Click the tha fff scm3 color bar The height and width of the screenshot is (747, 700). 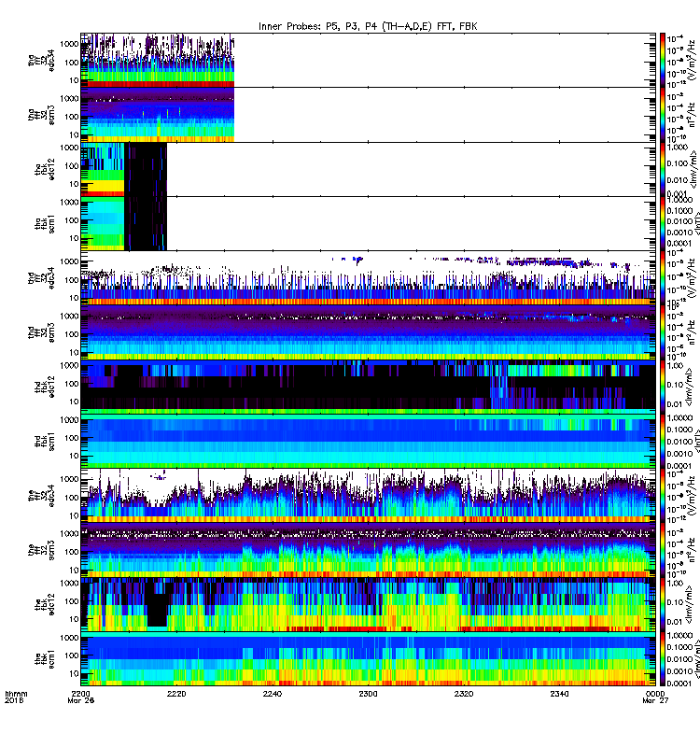click(x=663, y=115)
